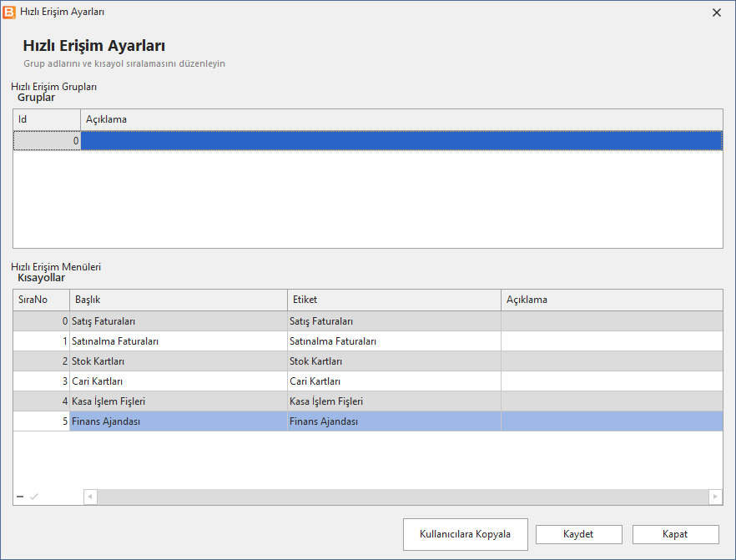Click the Açıklama column header in Gruplar grid

(401, 119)
